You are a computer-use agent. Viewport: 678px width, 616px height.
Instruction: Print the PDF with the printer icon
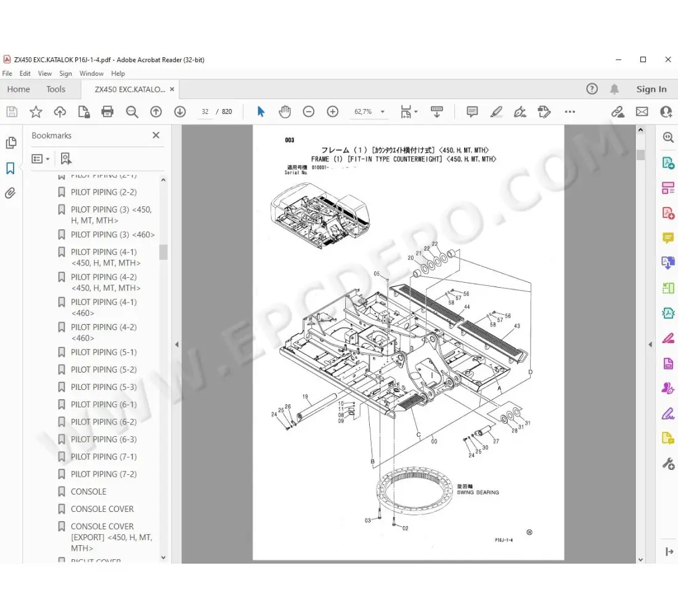(x=107, y=112)
